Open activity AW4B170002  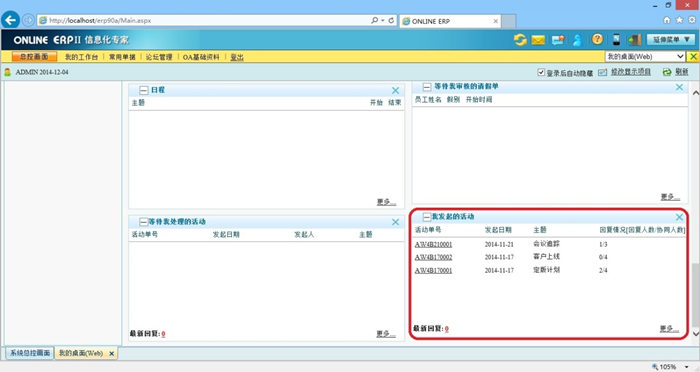click(x=433, y=257)
